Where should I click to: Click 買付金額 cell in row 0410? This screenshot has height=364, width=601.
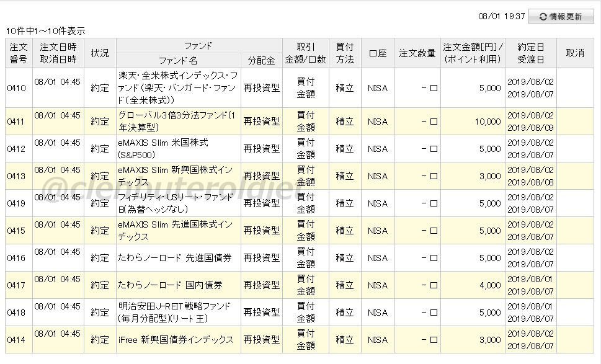pos(306,88)
